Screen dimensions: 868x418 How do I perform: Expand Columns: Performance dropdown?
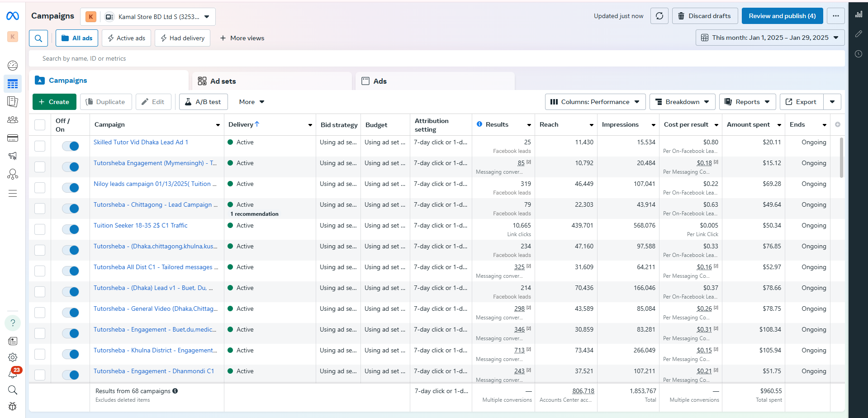coord(594,102)
